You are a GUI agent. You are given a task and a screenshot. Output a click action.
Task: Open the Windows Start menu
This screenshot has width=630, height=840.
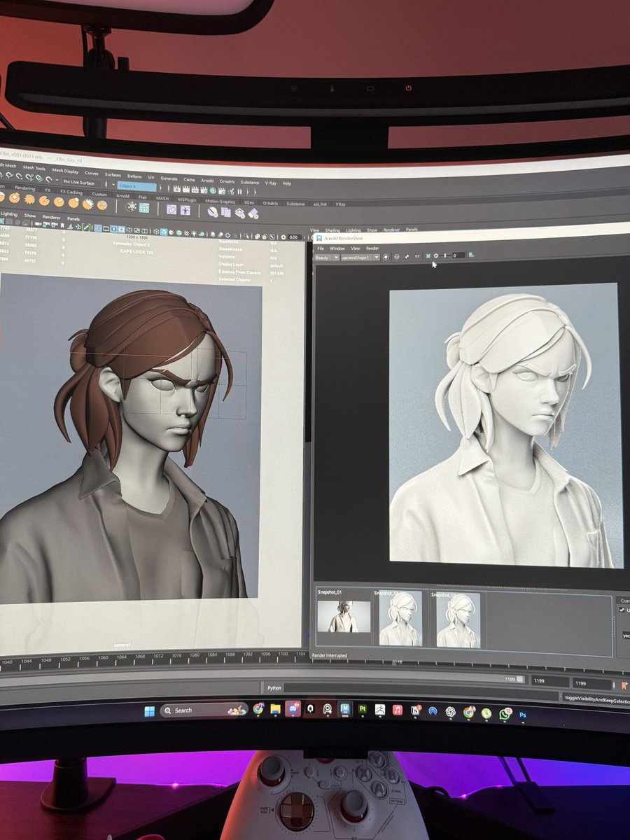tap(148, 711)
